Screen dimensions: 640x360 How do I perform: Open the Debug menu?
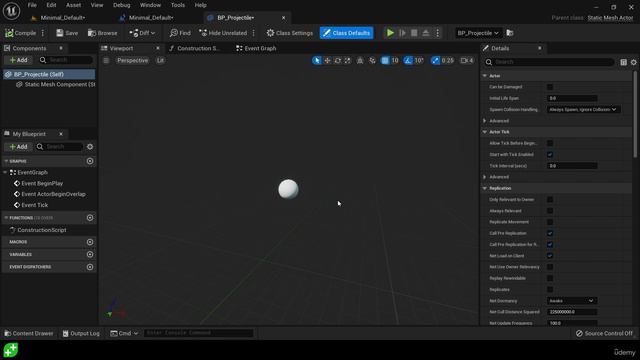point(121,5)
